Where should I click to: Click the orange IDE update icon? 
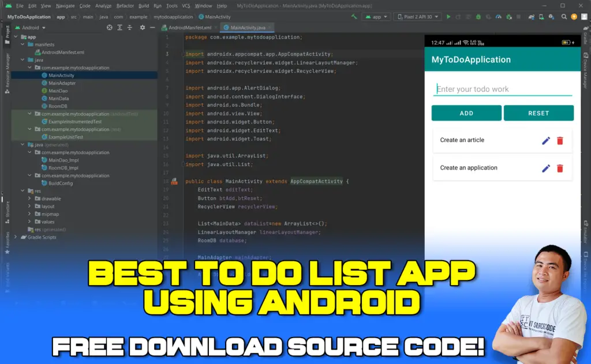[x=574, y=17]
